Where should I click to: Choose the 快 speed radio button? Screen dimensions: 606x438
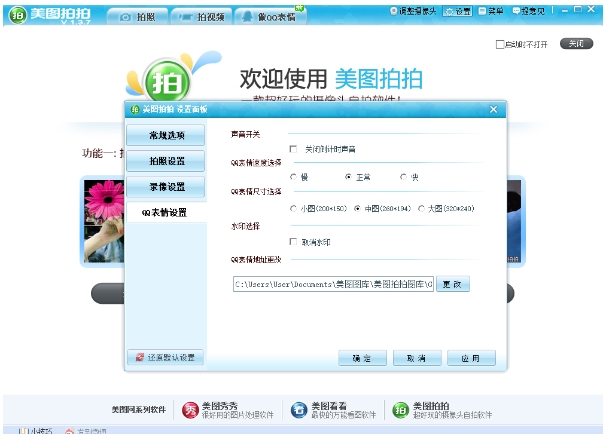coord(404,177)
